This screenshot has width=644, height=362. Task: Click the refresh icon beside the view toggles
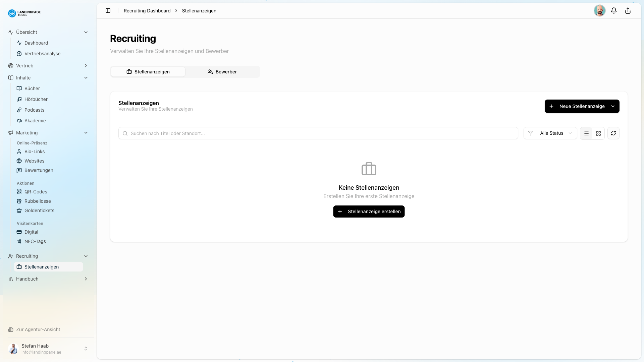[x=613, y=133]
